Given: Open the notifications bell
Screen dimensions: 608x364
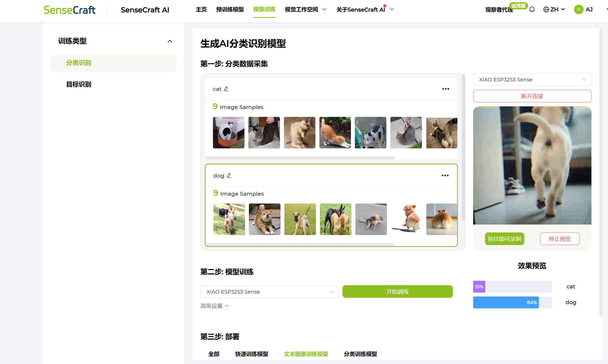Looking at the screenshot, I should pos(532,10).
